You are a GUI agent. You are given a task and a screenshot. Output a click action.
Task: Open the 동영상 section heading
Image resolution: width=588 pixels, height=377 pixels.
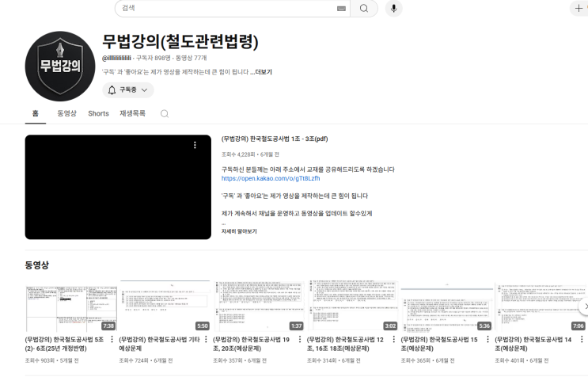[x=36, y=265]
